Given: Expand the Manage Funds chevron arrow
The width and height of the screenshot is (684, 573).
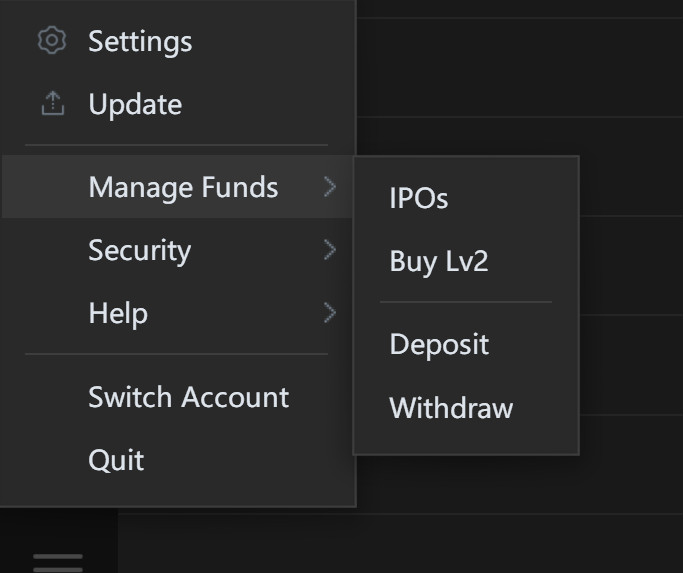Looking at the screenshot, I should coord(330,187).
